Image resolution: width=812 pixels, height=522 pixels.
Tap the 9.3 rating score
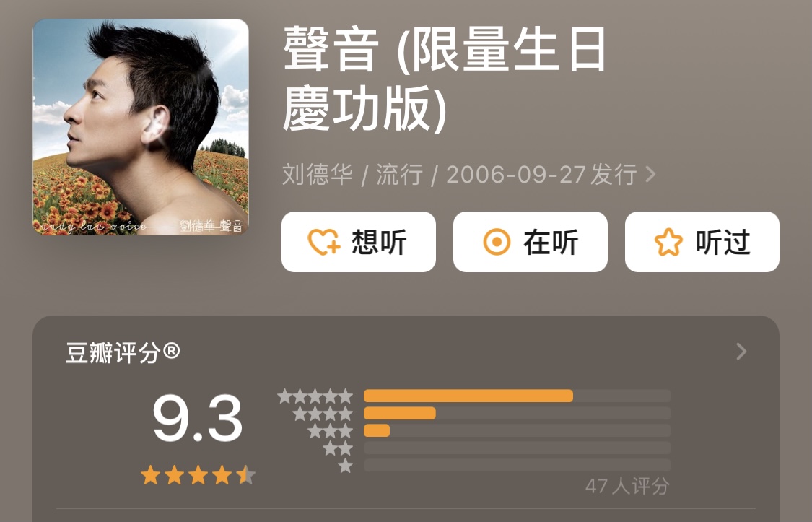coord(198,419)
